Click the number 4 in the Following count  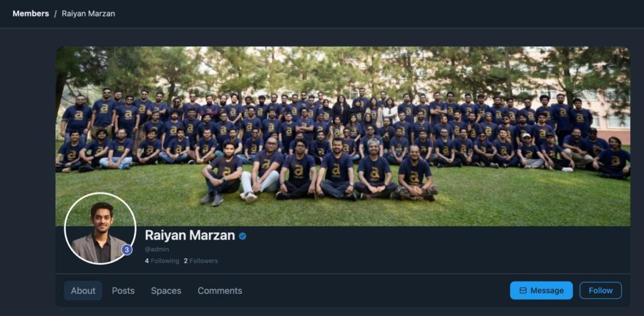click(x=147, y=261)
